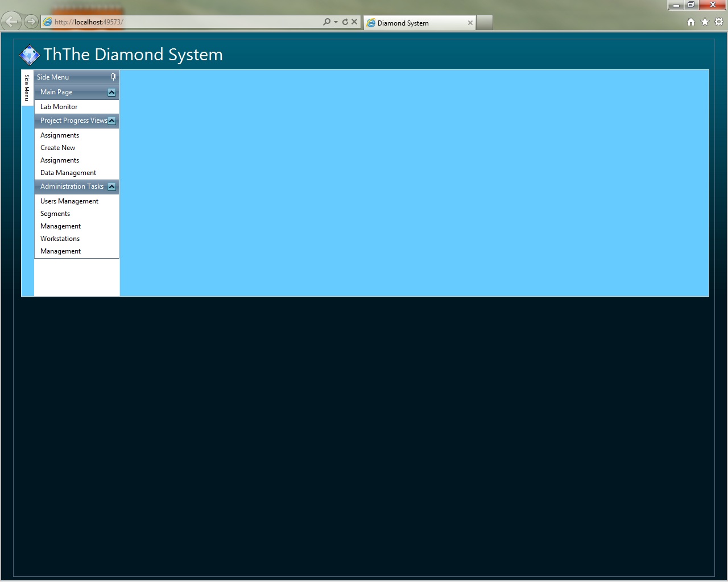Image resolution: width=728 pixels, height=582 pixels.
Task: Close the Diamond System tab
Action: (470, 23)
